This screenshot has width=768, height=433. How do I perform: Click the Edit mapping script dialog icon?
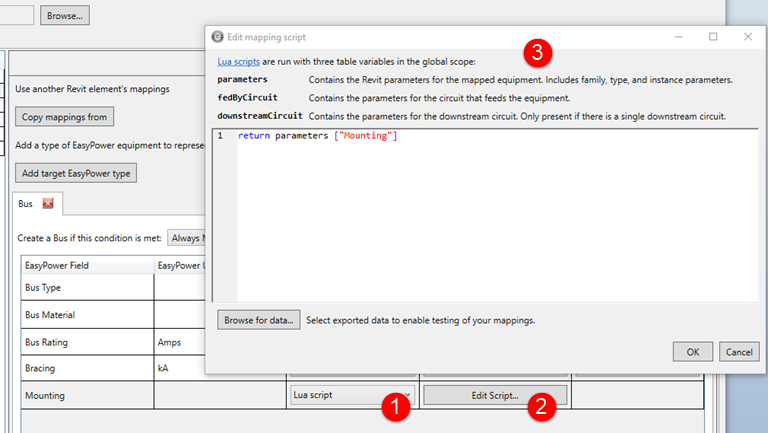coord(219,37)
